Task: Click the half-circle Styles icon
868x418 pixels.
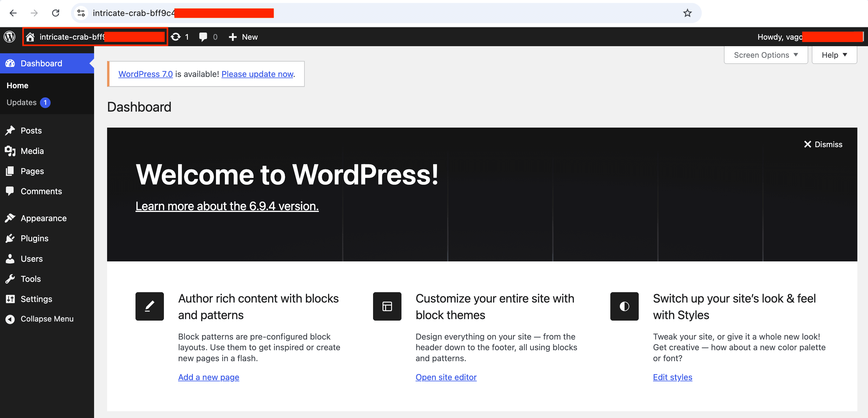Action: coord(624,306)
